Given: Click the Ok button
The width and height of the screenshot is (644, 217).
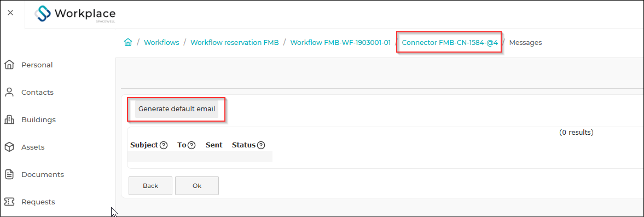Looking at the screenshot, I should (197, 186).
